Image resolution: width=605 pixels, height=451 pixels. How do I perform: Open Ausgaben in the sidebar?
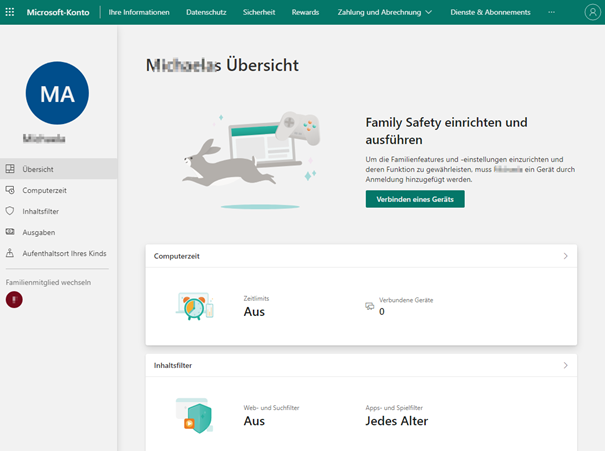59,232
